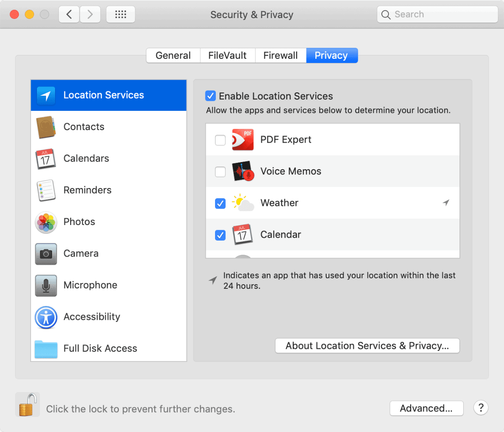Open the Accessibility icon in sidebar
Viewport: 504px width, 432px height.
click(46, 317)
